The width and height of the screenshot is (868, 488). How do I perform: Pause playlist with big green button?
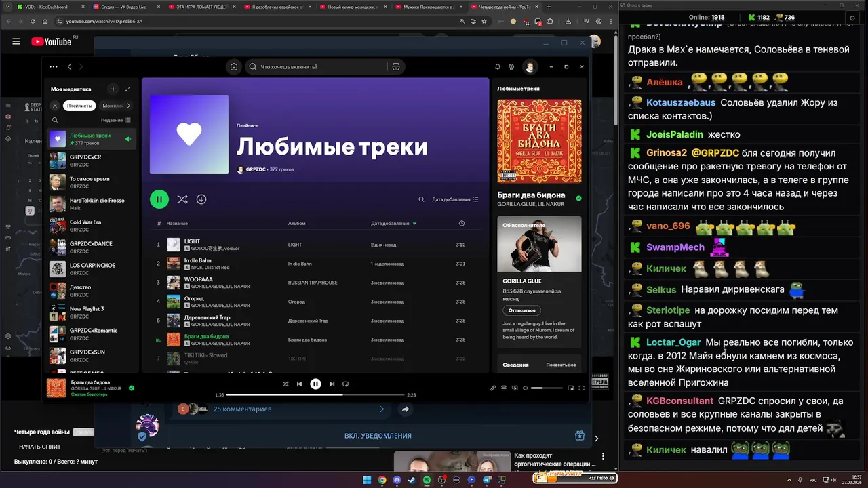click(159, 199)
